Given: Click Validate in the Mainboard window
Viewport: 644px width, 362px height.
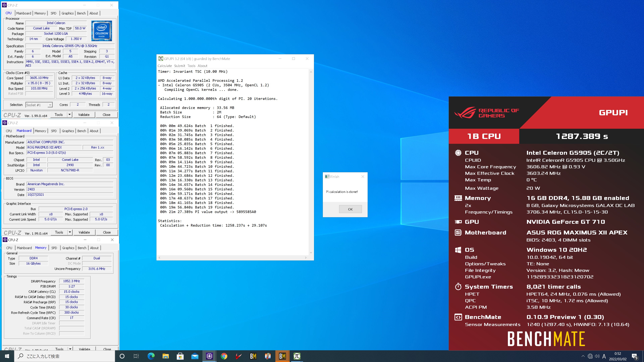Looking at the screenshot, I should 84,232.
